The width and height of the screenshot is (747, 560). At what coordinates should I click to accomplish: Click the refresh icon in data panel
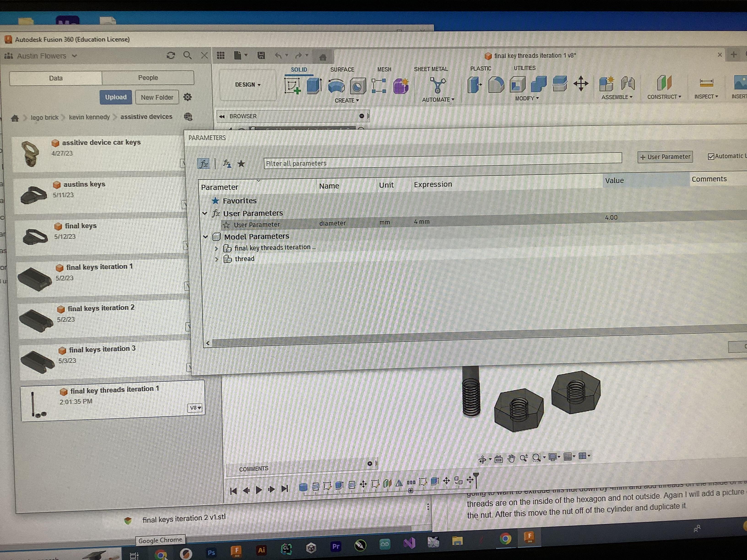click(x=171, y=56)
